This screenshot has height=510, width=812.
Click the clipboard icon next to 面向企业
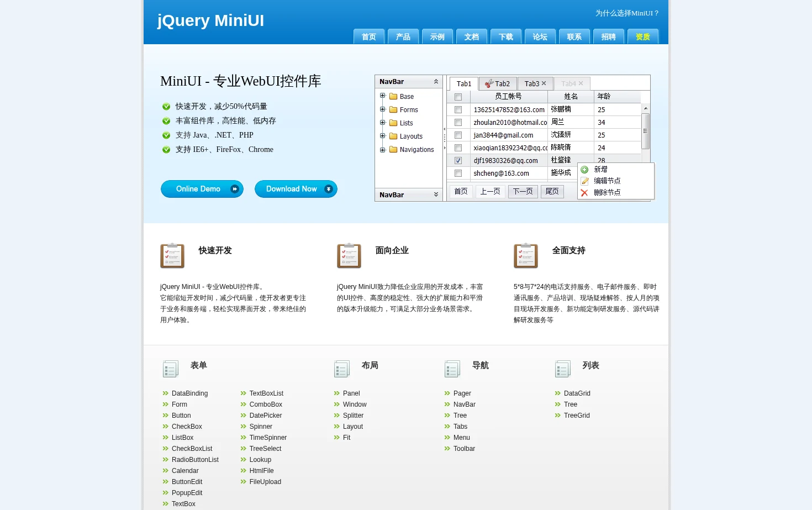click(x=349, y=256)
